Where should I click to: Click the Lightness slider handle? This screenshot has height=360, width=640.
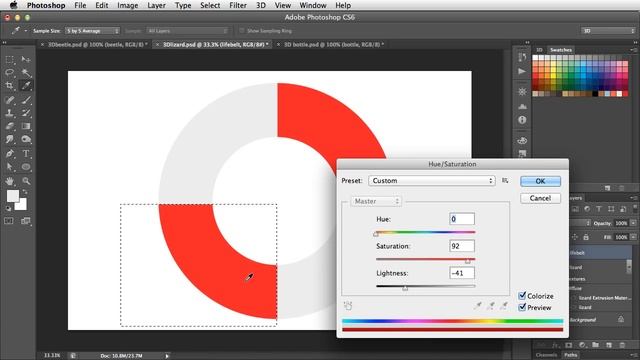(x=405, y=288)
